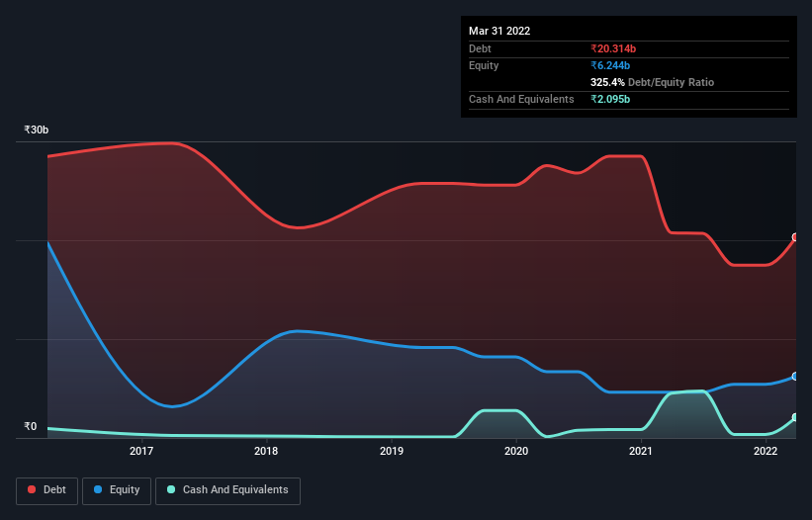Click the 2021 x-axis label
Image resolution: width=812 pixels, height=520 pixels.
click(x=641, y=451)
